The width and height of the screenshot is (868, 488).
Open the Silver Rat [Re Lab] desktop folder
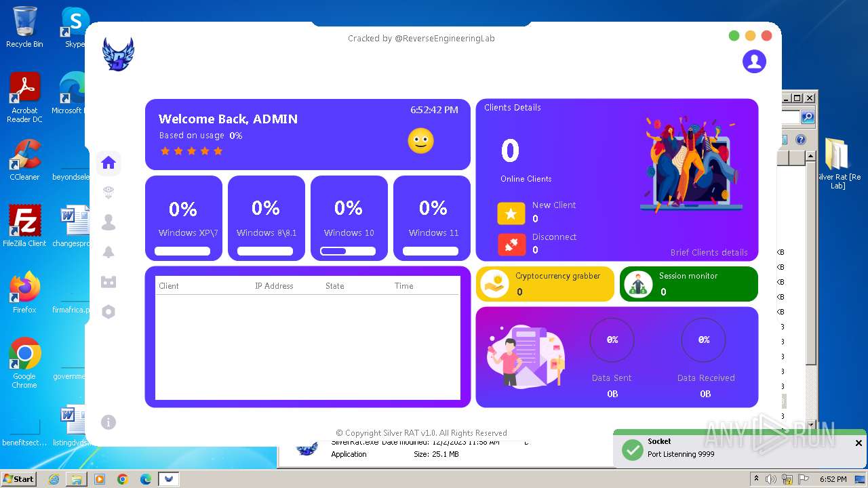click(837, 163)
